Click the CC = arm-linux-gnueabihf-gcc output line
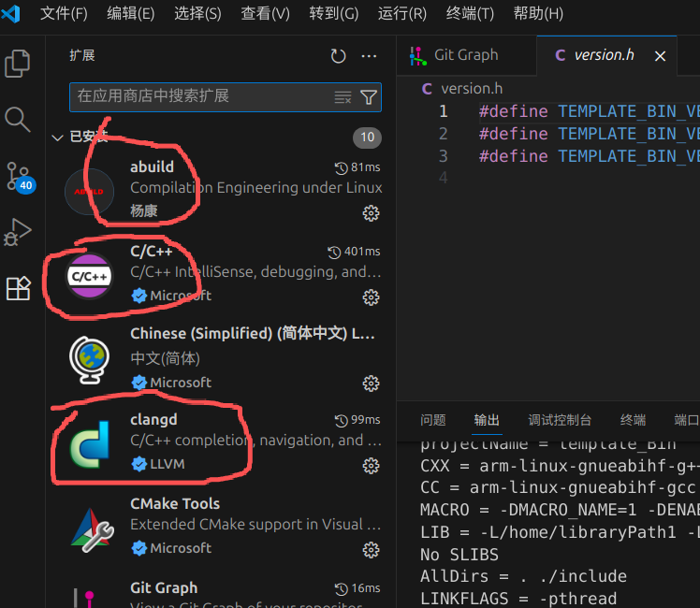700x608 pixels. [557, 487]
